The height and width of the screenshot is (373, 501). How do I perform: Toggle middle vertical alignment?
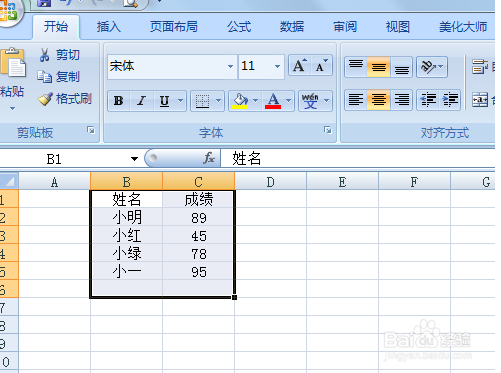click(x=379, y=67)
